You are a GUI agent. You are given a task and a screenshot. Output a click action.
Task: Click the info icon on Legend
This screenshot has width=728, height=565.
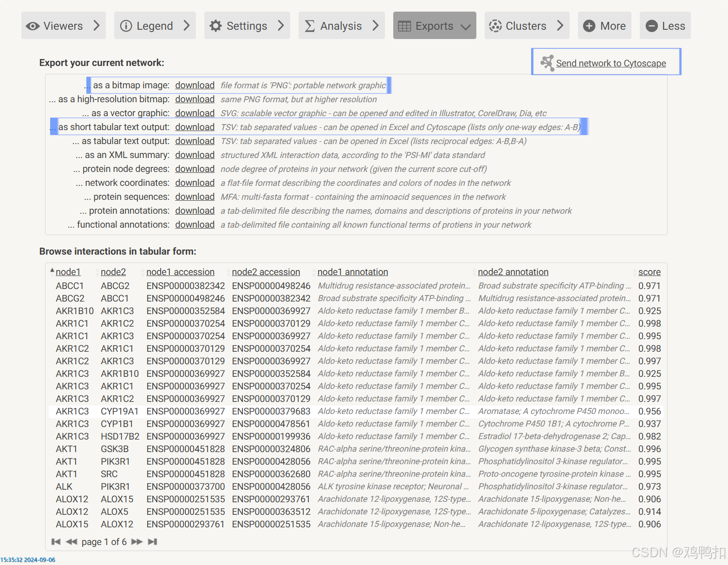click(126, 26)
